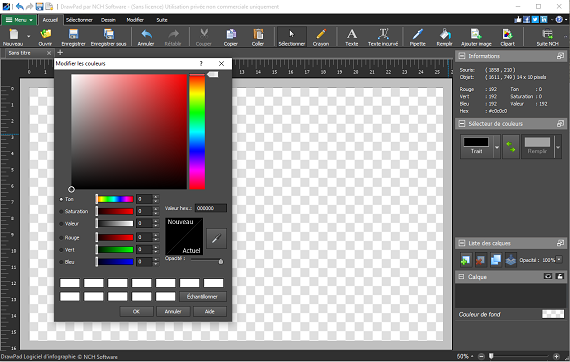Select the Saturation radio button

61,211
